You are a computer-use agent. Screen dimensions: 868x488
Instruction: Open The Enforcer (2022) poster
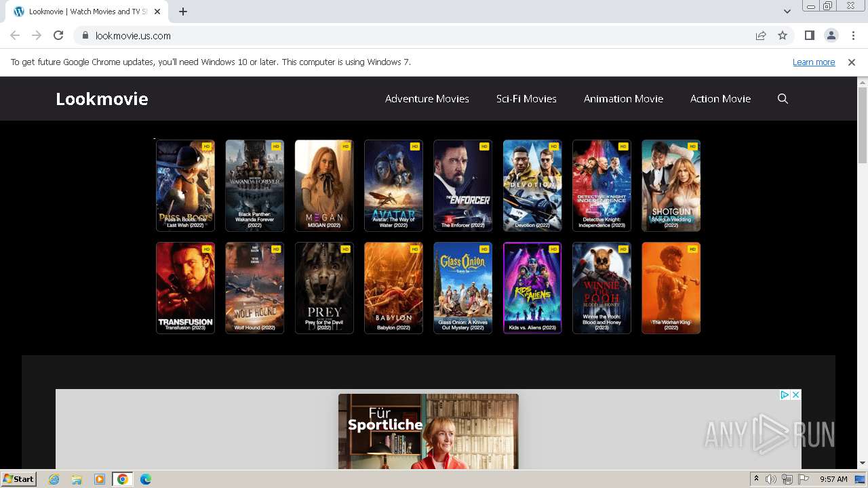(x=462, y=186)
